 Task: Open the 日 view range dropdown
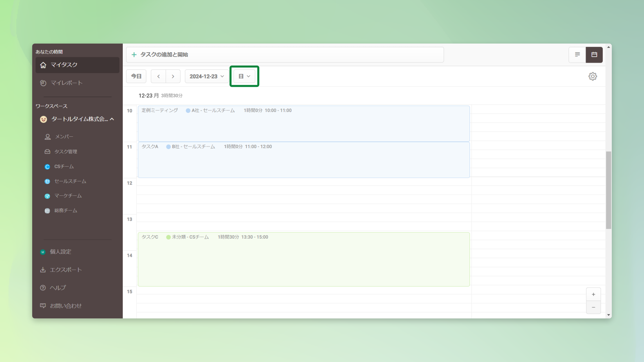(244, 76)
